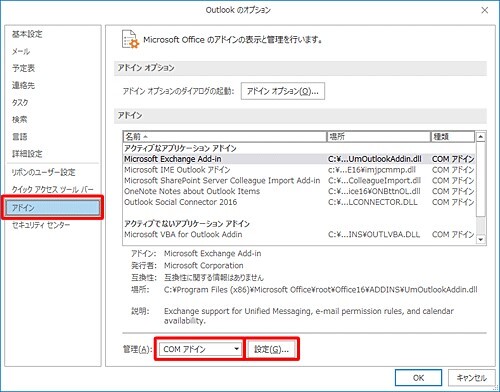Open リボンのユーザー設定
The height and width of the screenshot is (392, 500).
pos(43,172)
